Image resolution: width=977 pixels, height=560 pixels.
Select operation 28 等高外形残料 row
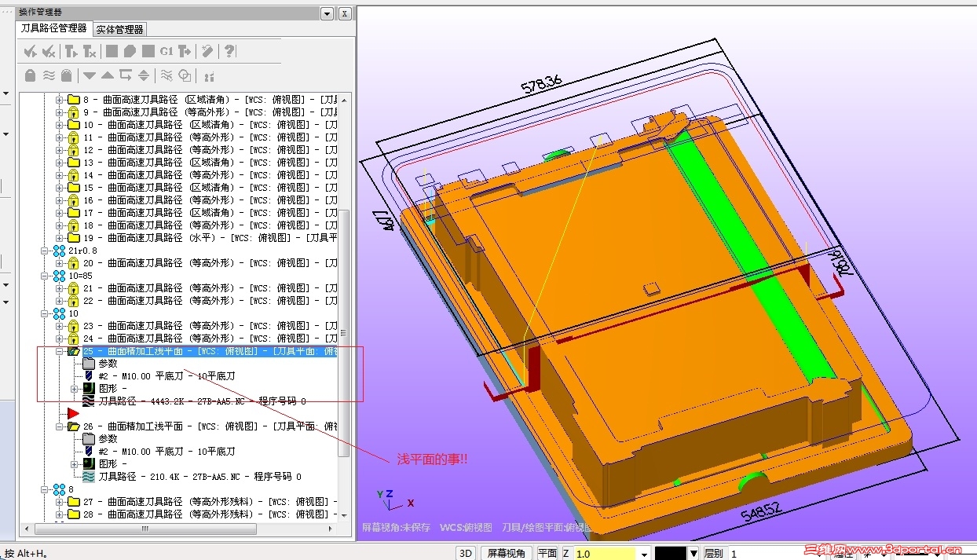click(x=210, y=514)
